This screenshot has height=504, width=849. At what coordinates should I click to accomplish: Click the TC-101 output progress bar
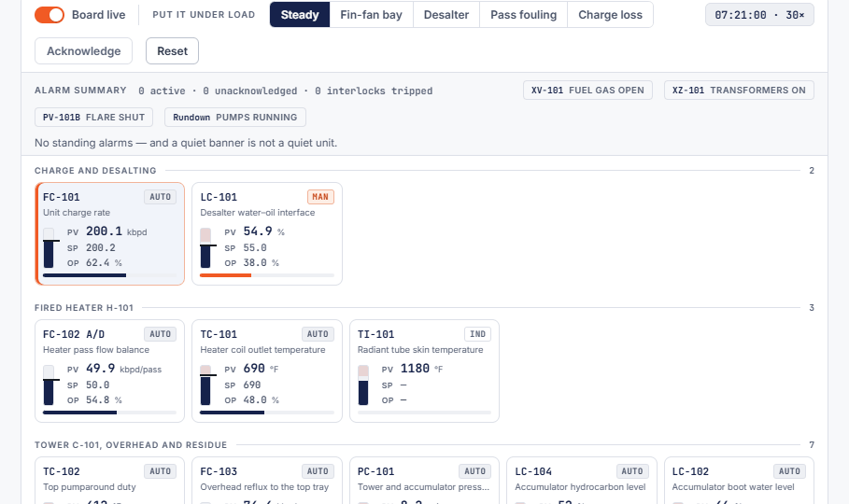pyautogui.click(x=267, y=413)
